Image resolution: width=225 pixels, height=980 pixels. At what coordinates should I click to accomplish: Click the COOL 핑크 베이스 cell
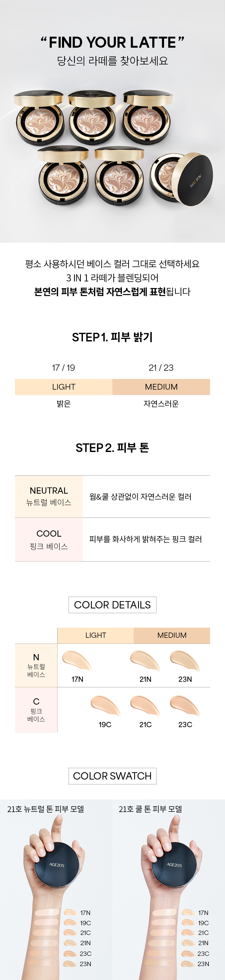click(49, 540)
